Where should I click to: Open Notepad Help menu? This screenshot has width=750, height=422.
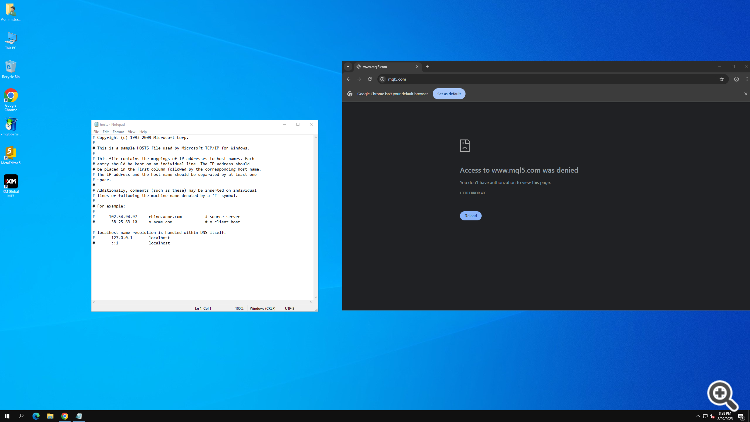coord(143,132)
